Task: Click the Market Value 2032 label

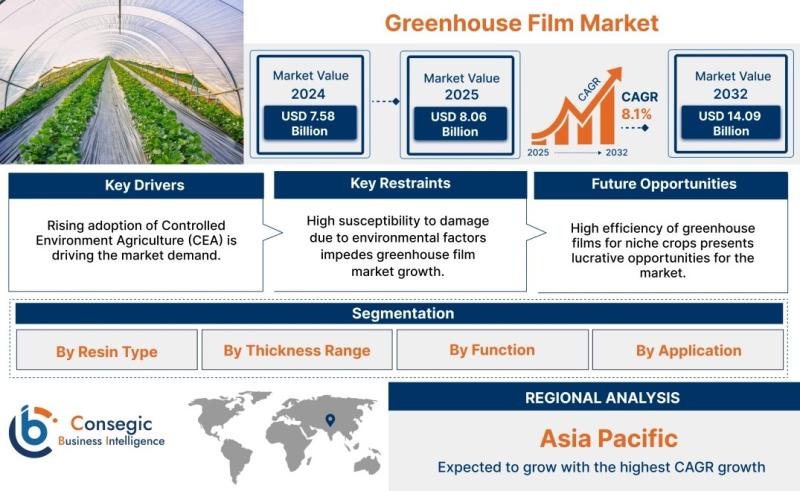Action: [x=732, y=85]
